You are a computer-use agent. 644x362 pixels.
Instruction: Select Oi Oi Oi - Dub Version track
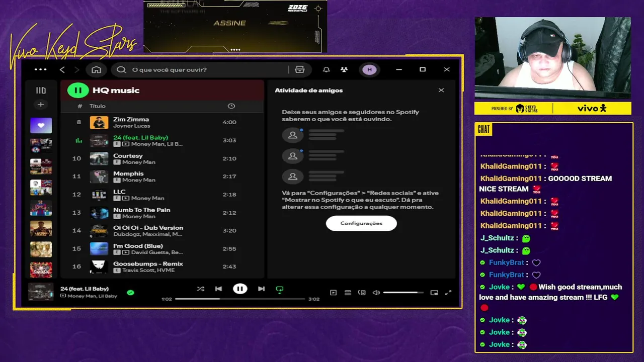162,230
